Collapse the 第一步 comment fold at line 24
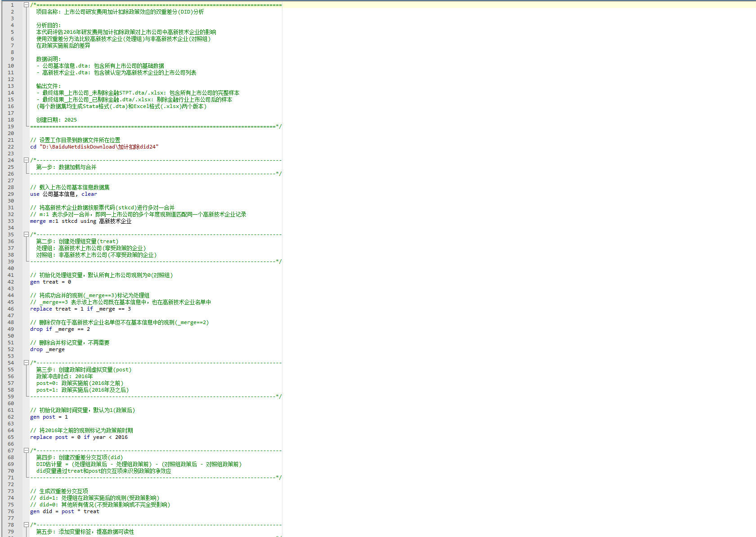The image size is (756, 537). click(26, 160)
